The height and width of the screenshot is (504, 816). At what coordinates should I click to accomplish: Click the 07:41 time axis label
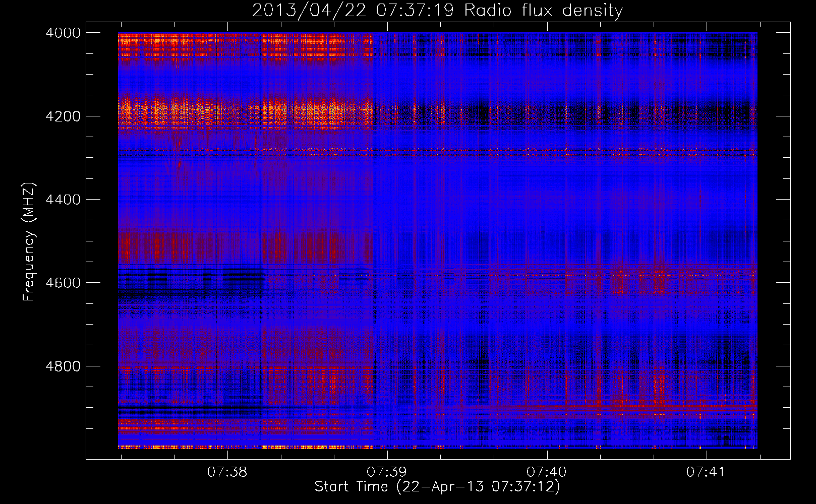point(706,472)
